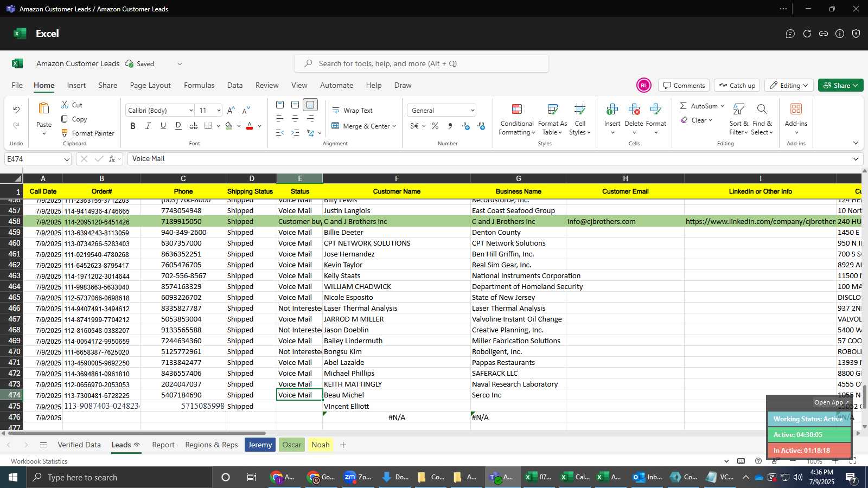Open the Editing mode dropdown
The height and width of the screenshot is (488, 868).
[x=789, y=85]
